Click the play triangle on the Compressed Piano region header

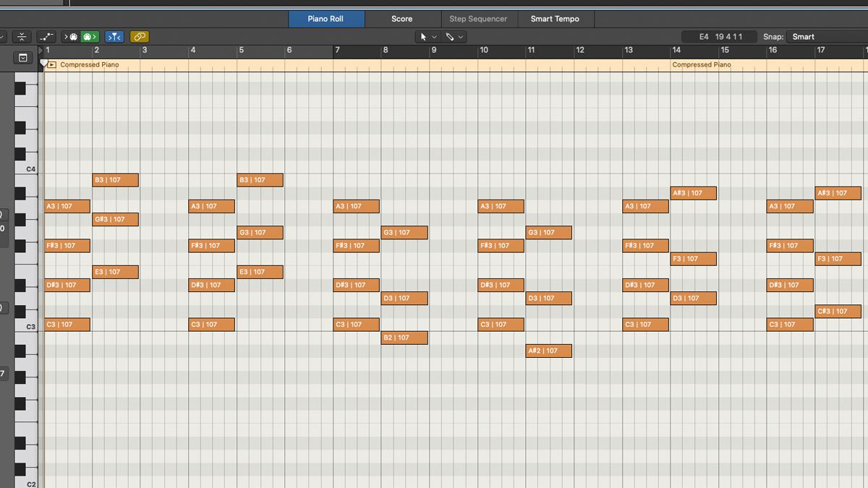coord(51,64)
